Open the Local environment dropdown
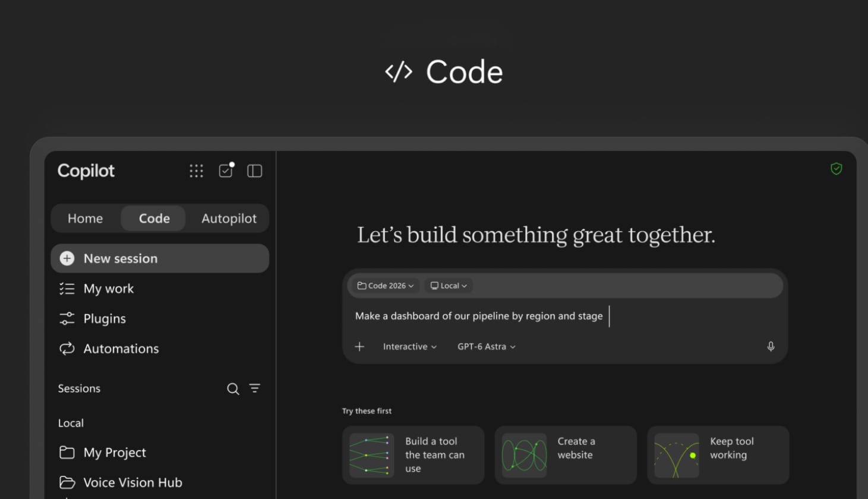Image resolution: width=868 pixels, height=499 pixels. click(x=449, y=286)
